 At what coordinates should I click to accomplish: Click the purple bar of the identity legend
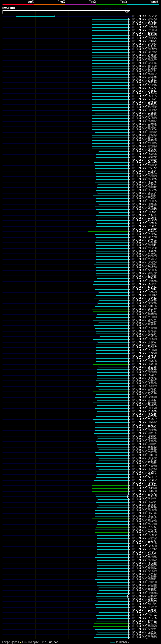tap(80, 5)
